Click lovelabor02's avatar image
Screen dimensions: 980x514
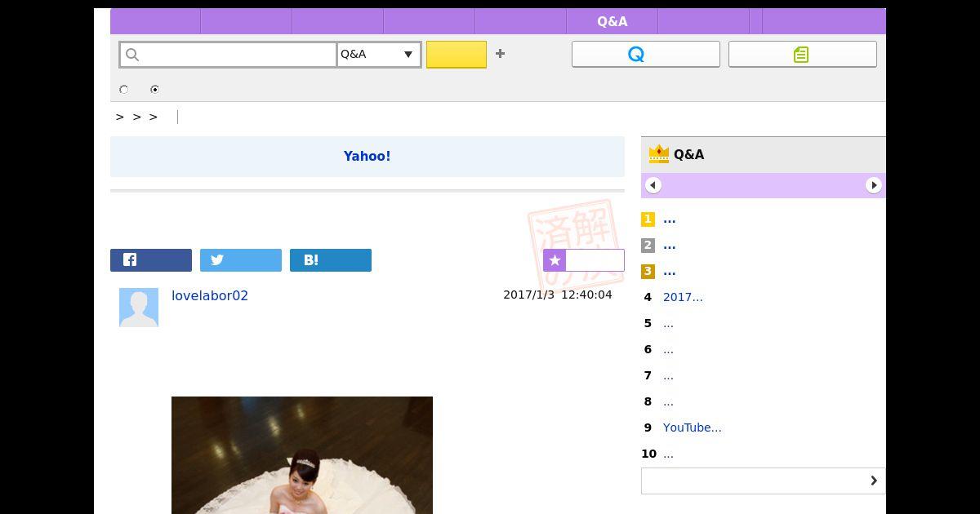[x=139, y=308]
